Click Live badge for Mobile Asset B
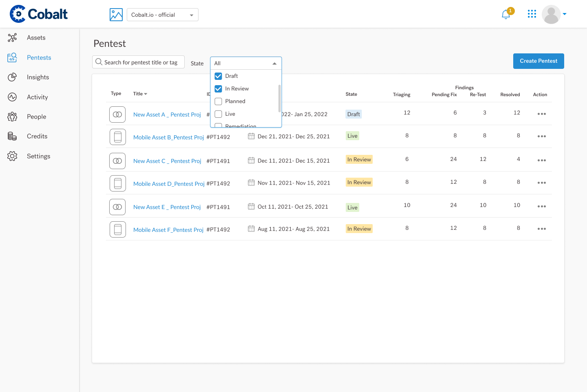The width and height of the screenshot is (587, 392). coord(353,136)
